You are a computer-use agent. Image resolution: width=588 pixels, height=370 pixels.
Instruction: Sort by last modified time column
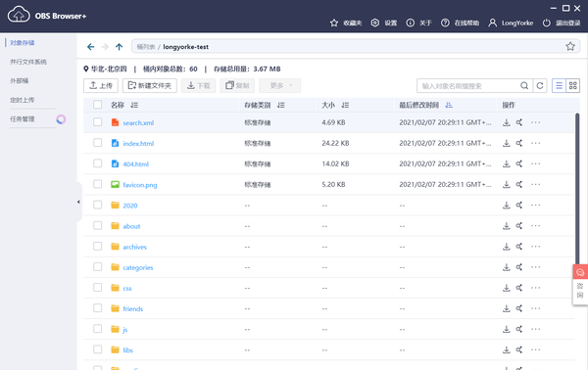click(449, 106)
